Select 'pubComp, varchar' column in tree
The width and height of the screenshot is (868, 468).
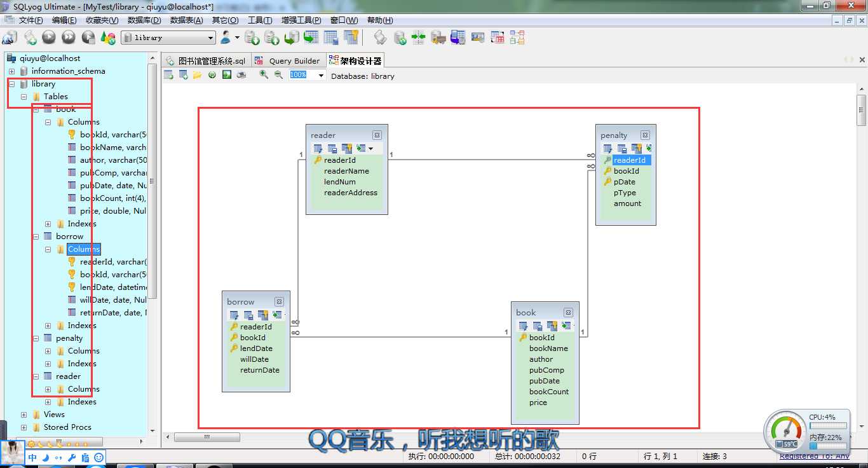coord(113,173)
